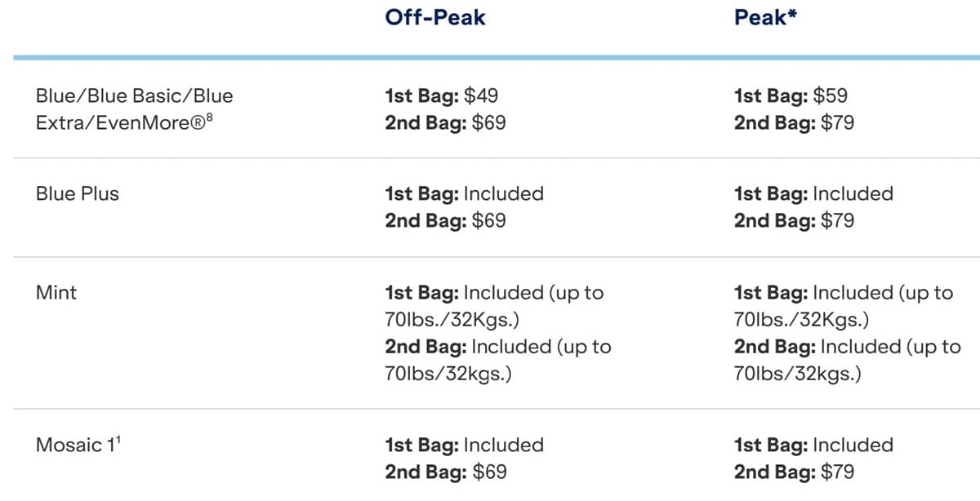Select the Mint fare row label
980x501 pixels.
point(56,292)
